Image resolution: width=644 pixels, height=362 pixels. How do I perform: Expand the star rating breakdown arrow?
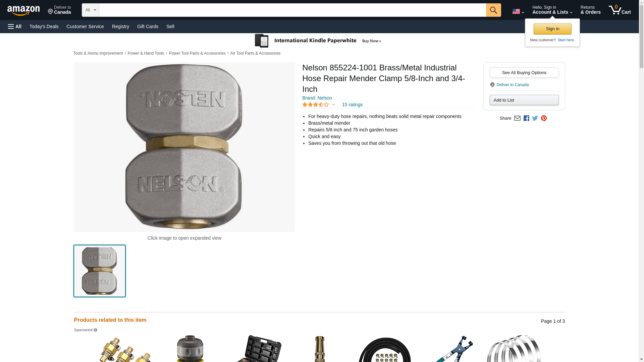pyautogui.click(x=333, y=105)
